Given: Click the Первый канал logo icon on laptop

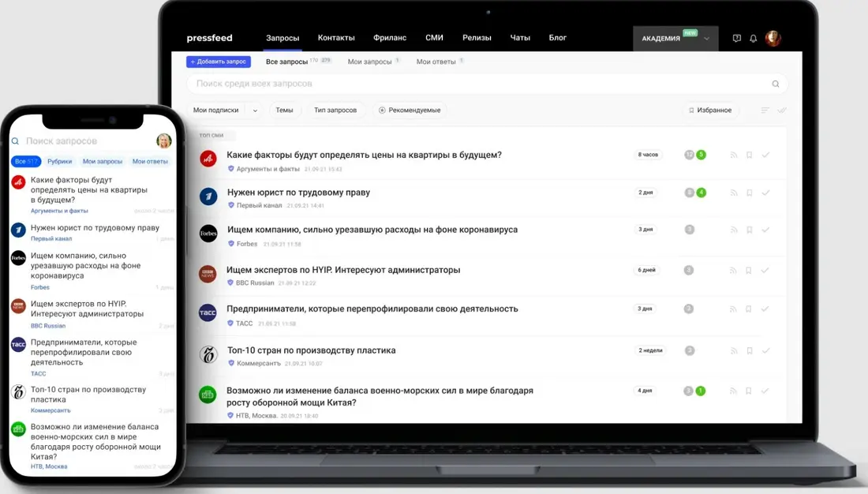Looking at the screenshot, I should (208, 196).
